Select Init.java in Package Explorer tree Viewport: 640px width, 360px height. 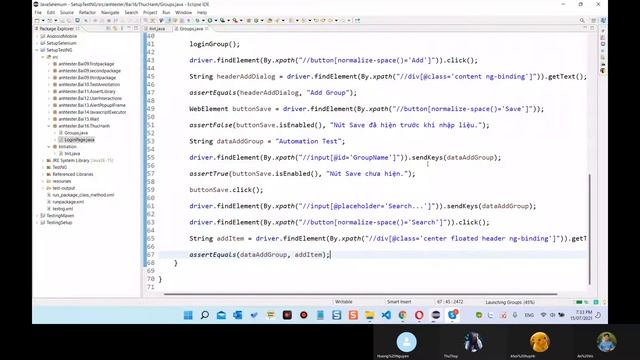[x=72, y=153]
